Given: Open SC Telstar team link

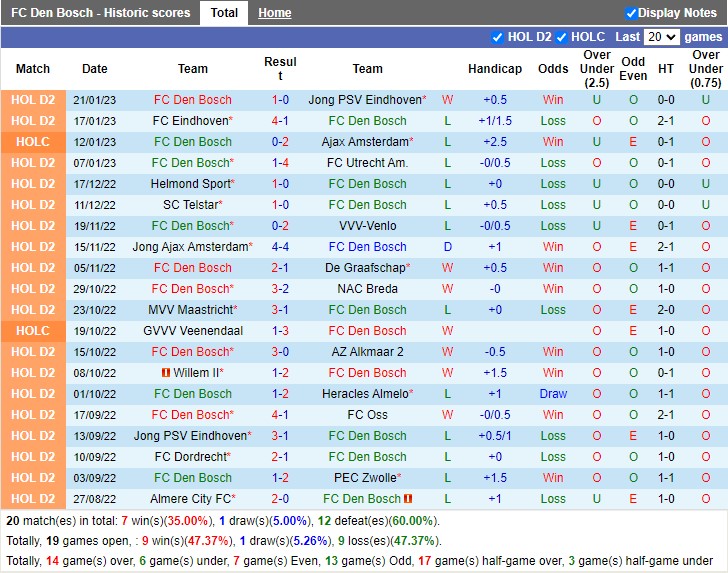Looking at the screenshot, I should [x=191, y=205].
